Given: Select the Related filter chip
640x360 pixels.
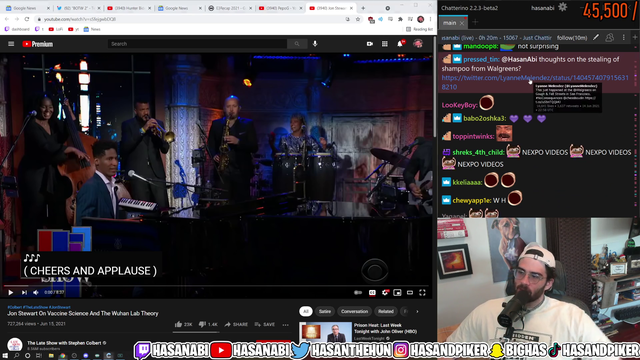Looking at the screenshot, I should coord(386,311).
